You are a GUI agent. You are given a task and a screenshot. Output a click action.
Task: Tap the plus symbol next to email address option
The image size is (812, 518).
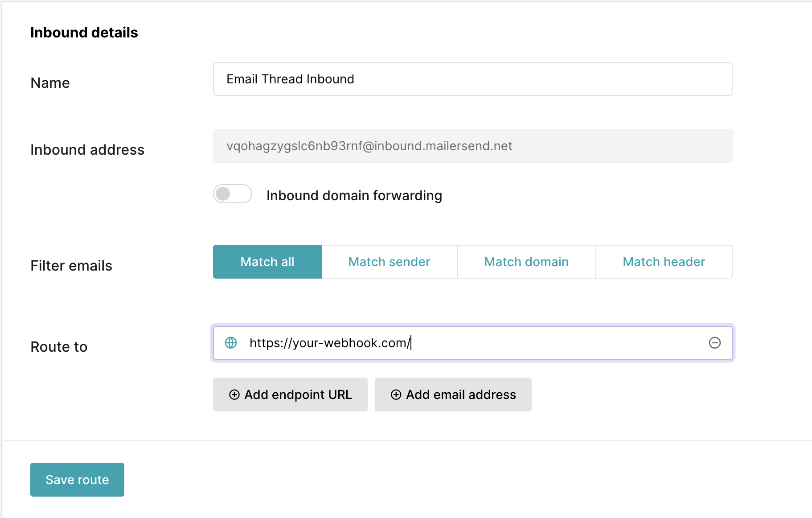coord(396,395)
